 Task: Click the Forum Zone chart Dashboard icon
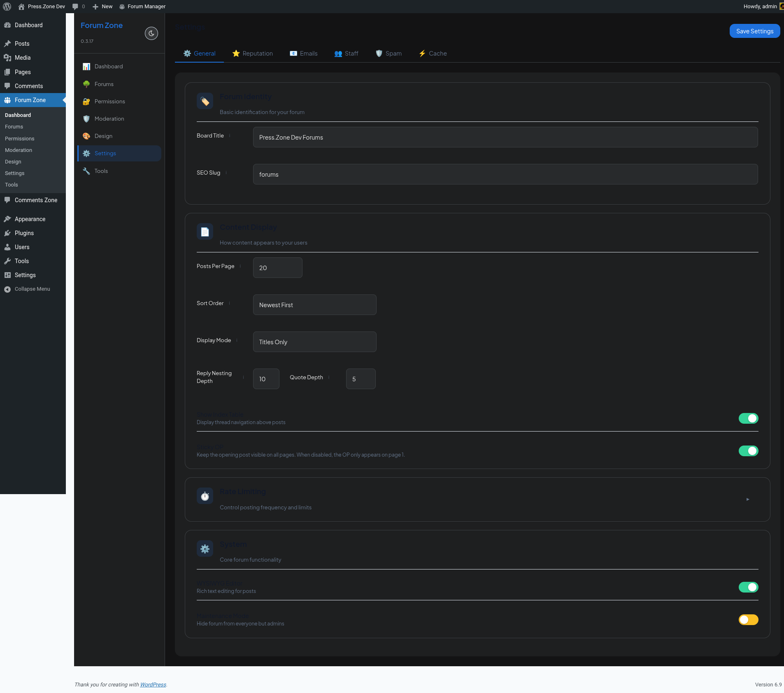tap(86, 66)
